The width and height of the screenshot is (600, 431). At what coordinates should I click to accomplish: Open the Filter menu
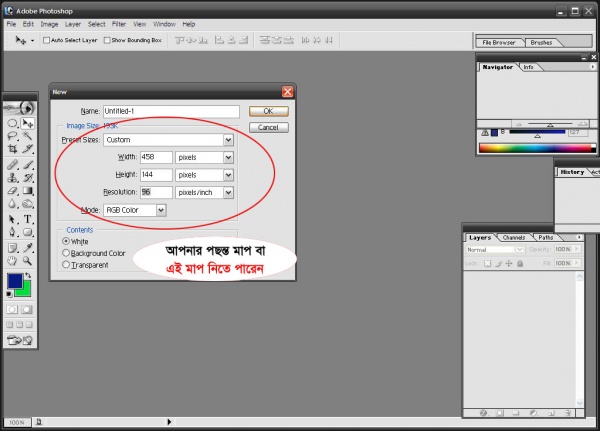119,24
